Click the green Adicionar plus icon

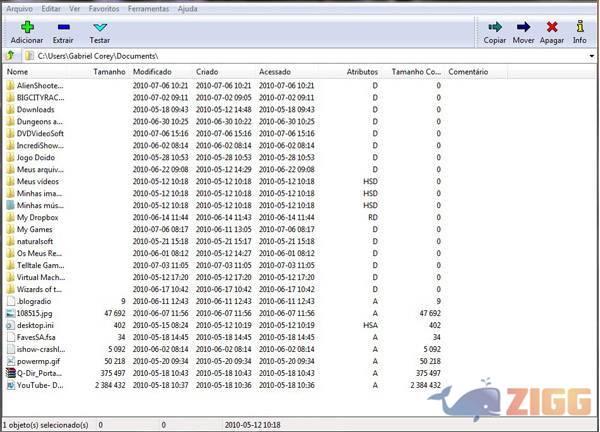coord(27,27)
